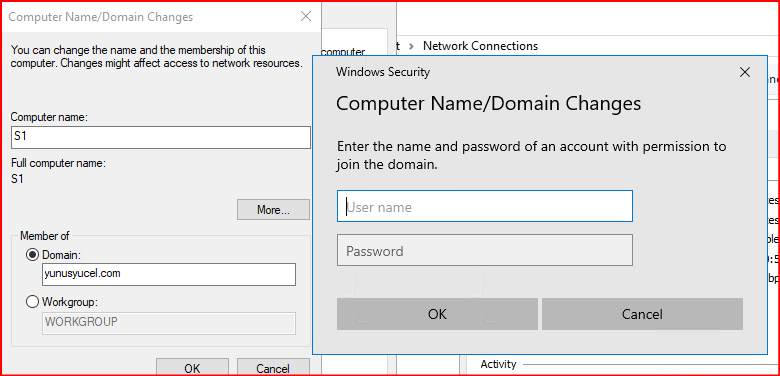Select the Workgroup radio button

(32, 301)
